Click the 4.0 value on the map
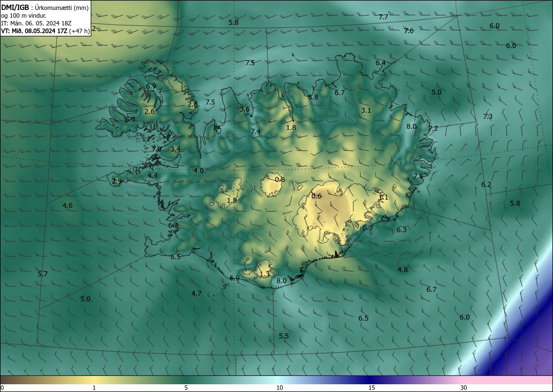Image resolution: width=553 pixels, height=392 pixels. coord(199,171)
